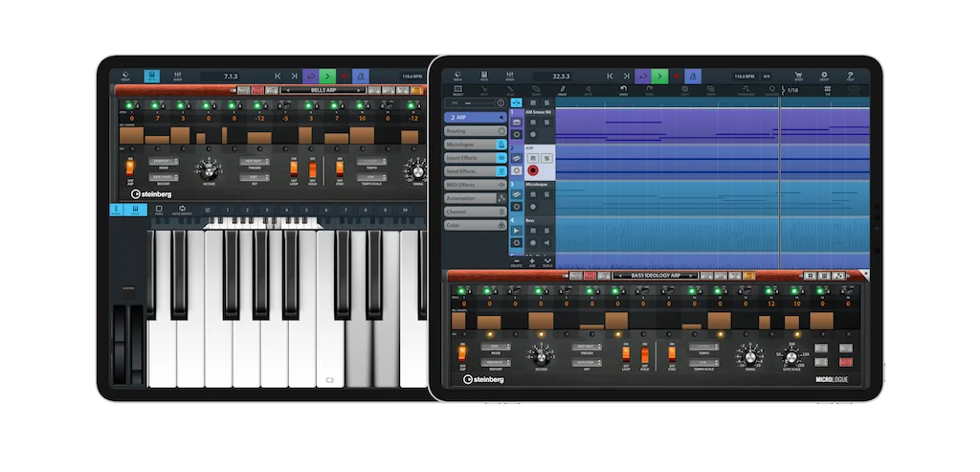Viewport: 980px width, 472px height.
Task: Flip the LOOP switch on the right iPad arpeggiator
Action: tap(626, 354)
